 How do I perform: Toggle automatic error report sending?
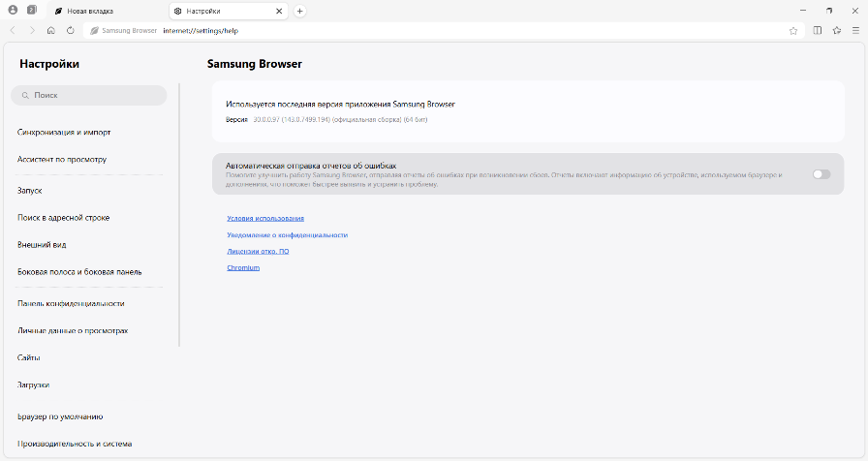pos(821,174)
